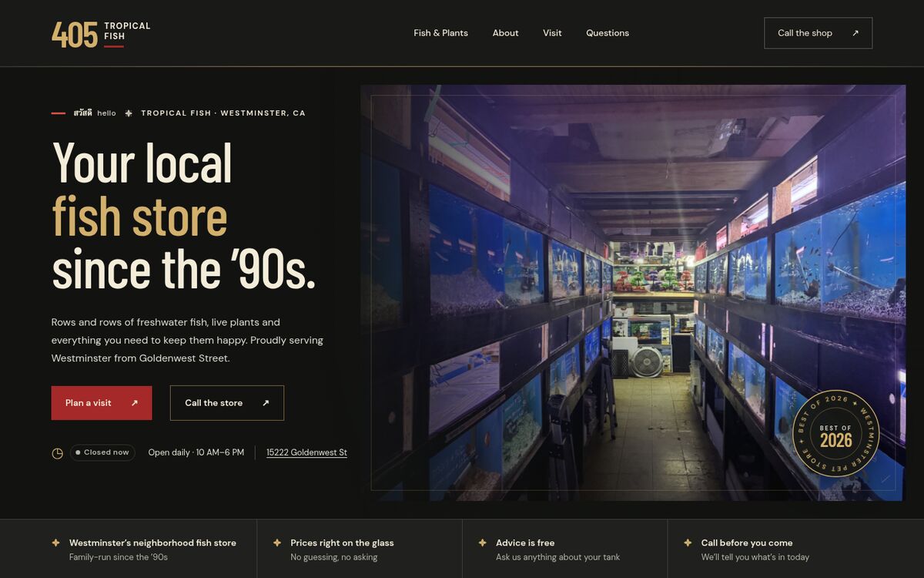This screenshot has width=924, height=578.
Task: Open the Questions nav link
Action: (x=608, y=33)
